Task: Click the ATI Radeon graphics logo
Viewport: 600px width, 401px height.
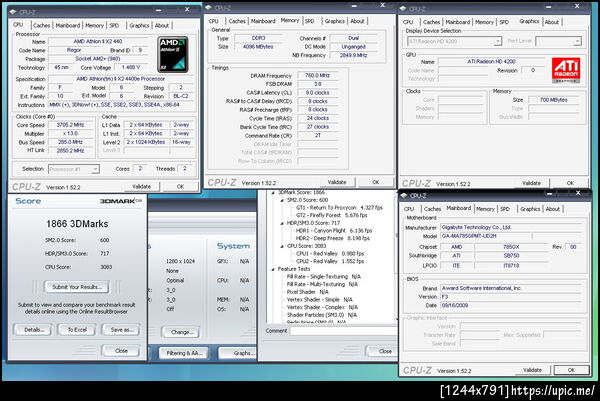Action: [566, 70]
